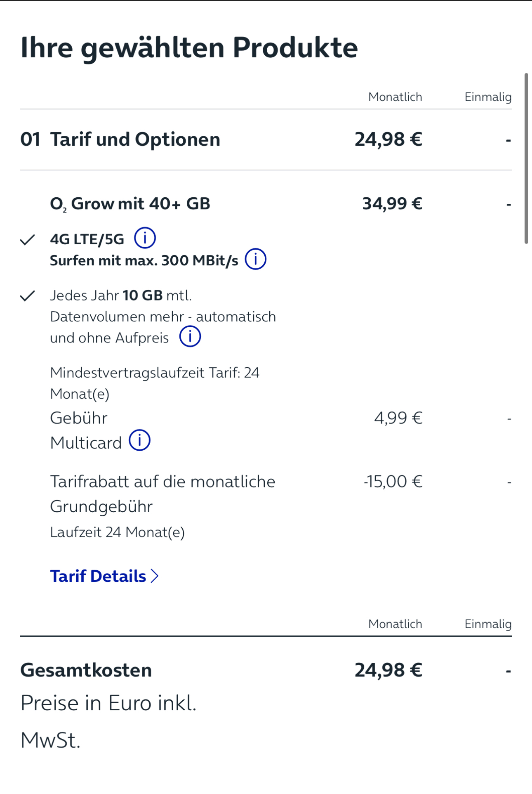
Task: Click the 4,99 € Multicard fee amount
Action: pos(398,418)
